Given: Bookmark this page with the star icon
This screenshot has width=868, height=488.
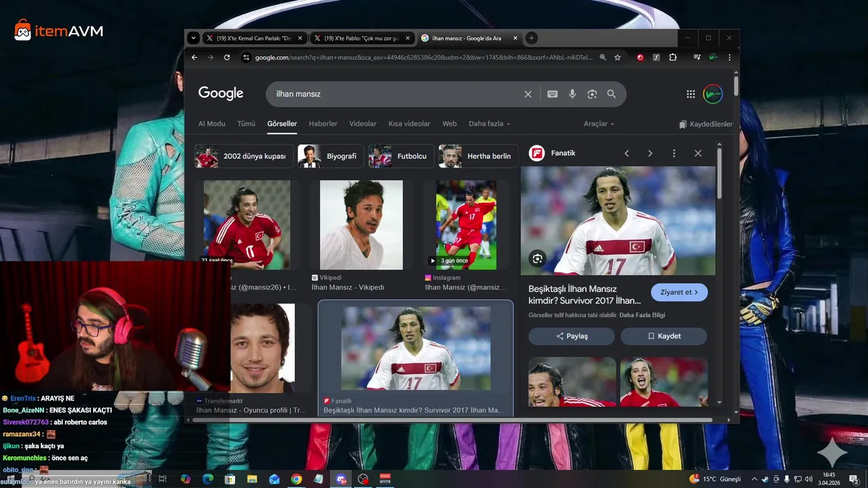Looking at the screenshot, I should coord(617,58).
